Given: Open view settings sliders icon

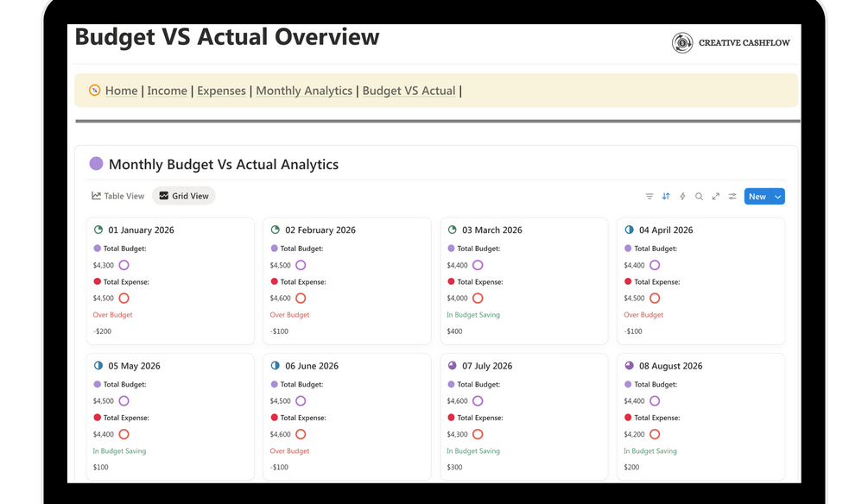Looking at the screenshot, I should [x=732, y=197].
